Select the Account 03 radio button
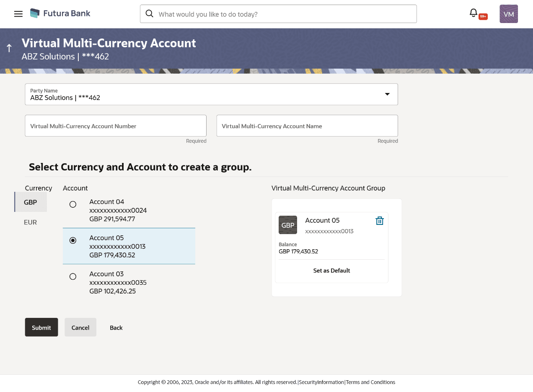Viewport: 533px width, 392px height. click(72, 276)
